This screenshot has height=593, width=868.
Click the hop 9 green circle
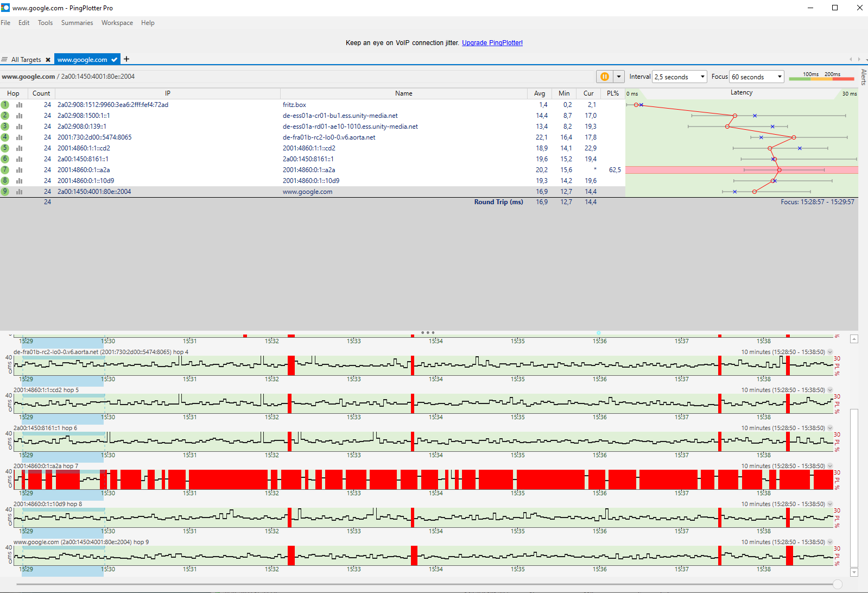pos(5,192)
